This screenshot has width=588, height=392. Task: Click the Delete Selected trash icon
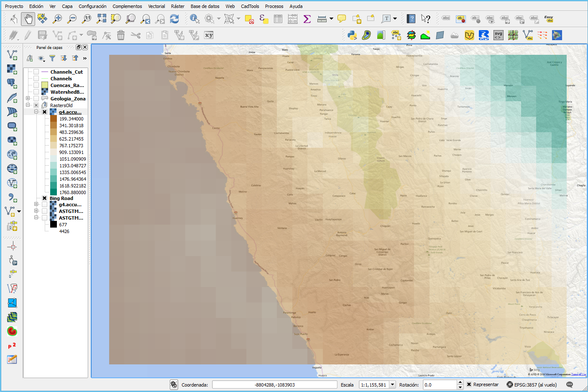(x=121, y=35)
